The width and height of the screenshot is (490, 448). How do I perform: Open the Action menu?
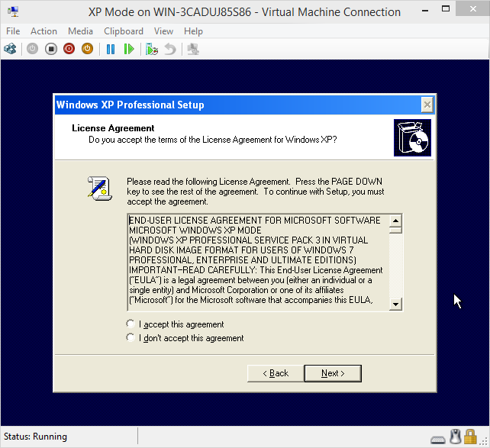(x=44, y=31)
